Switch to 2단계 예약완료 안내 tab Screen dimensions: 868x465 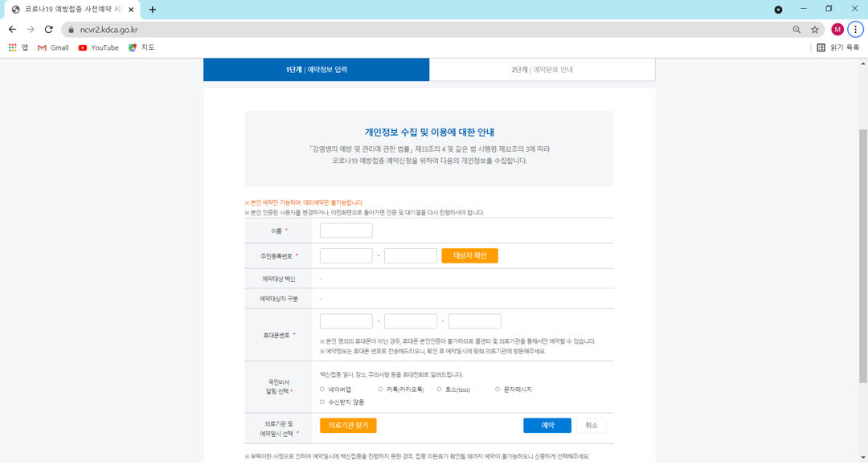(542, 70)
